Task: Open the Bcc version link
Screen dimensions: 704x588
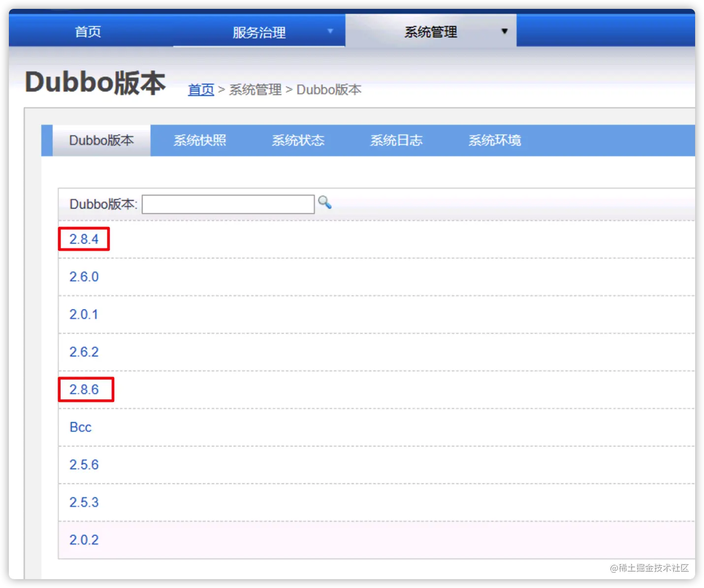Action: (x=81, y=427)
